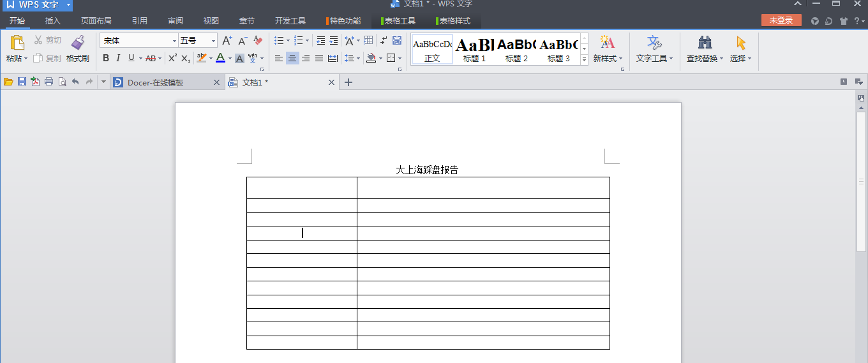Click the show/hide paragraph marks icon
The width and height of the screenshot is (868, 363).
pos(384,40)
